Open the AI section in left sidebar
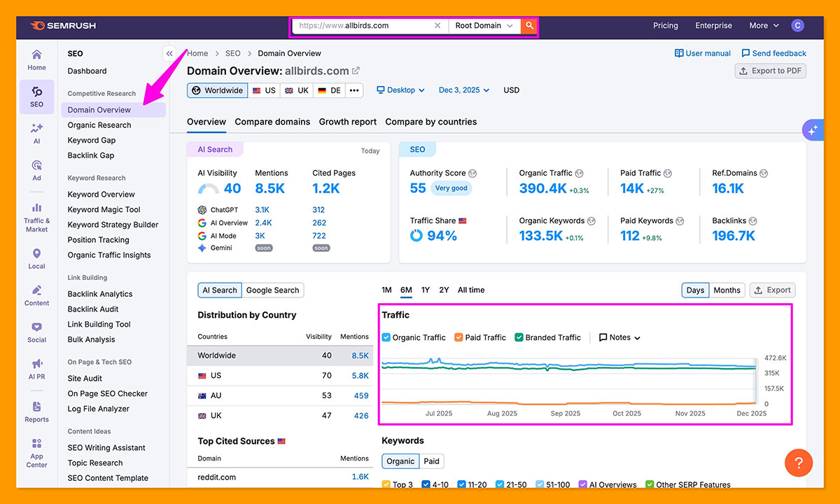The width and height of the screenshot is (840, 504). click(x=36, y=133)
